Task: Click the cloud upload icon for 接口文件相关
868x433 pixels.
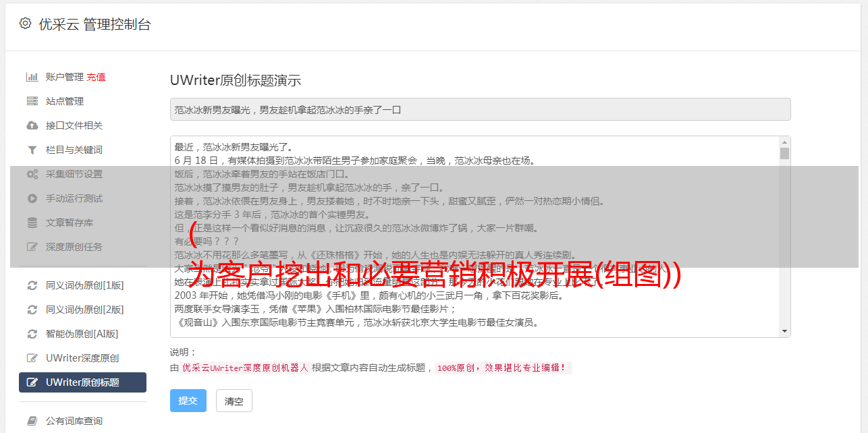Action: pos(32,125)
